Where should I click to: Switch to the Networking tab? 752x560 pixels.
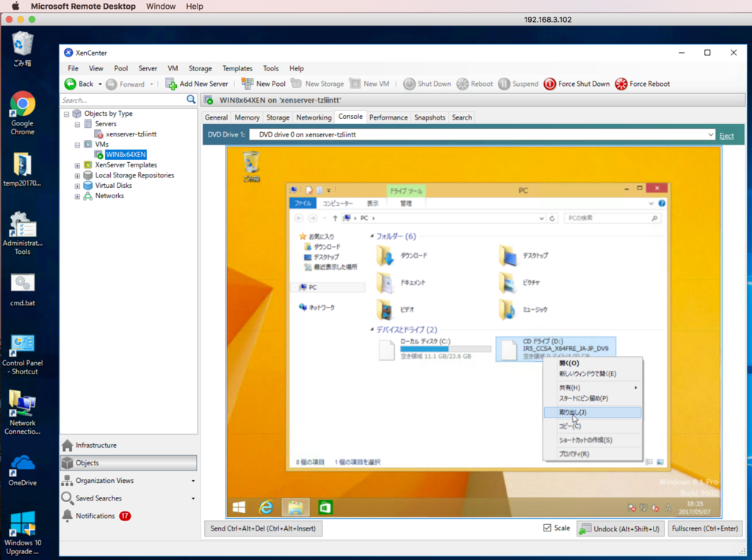coord(314,117)
